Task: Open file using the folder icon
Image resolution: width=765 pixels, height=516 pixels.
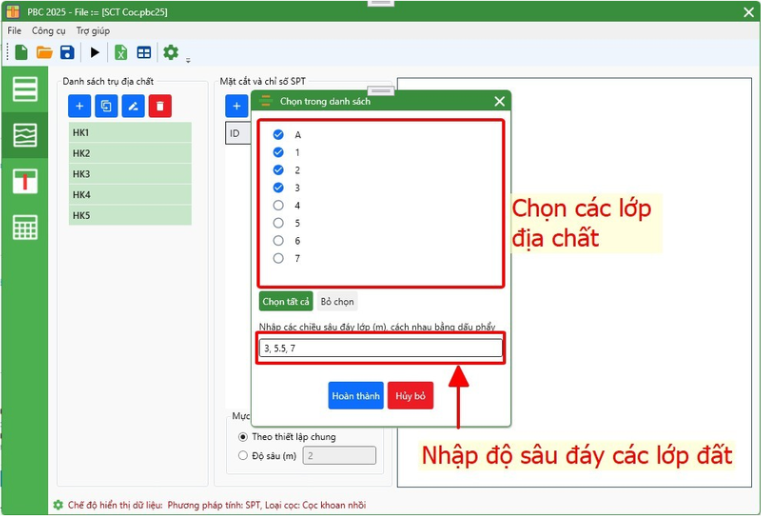Action: click(44, 52)
